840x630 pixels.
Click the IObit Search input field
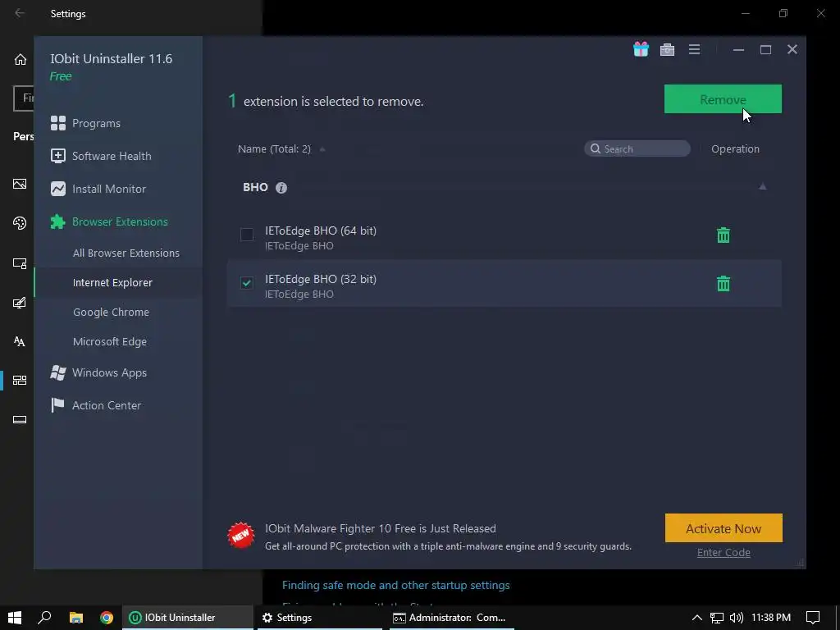click(637, 148)
